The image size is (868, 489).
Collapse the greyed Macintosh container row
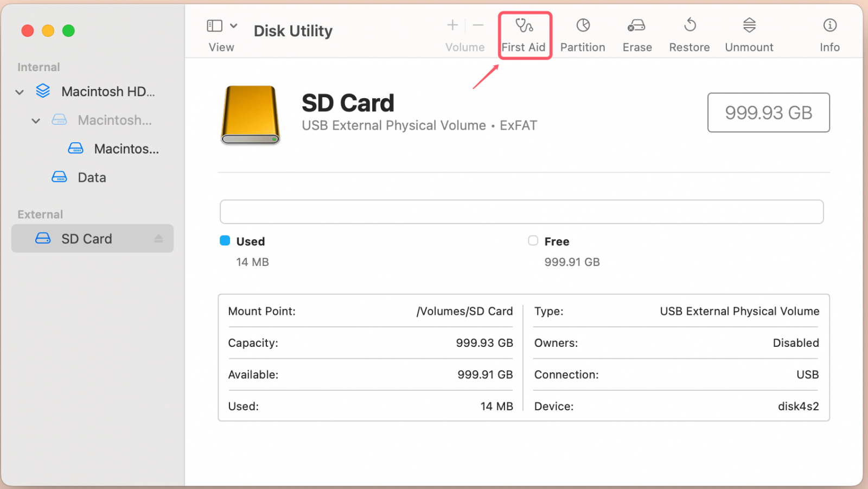(x=36, y=121)
